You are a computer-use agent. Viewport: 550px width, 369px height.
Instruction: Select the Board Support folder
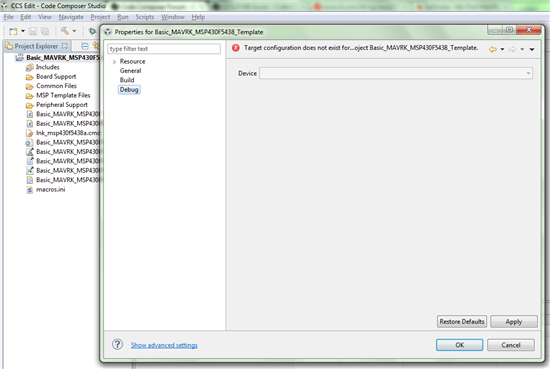[51, 76]
